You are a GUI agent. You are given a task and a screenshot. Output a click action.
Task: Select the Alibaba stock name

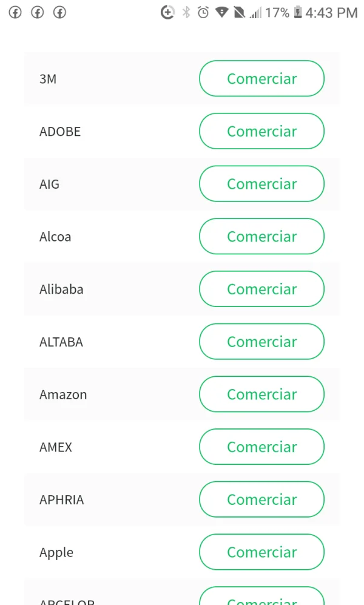pyautogui.click(x=61, y=289)
